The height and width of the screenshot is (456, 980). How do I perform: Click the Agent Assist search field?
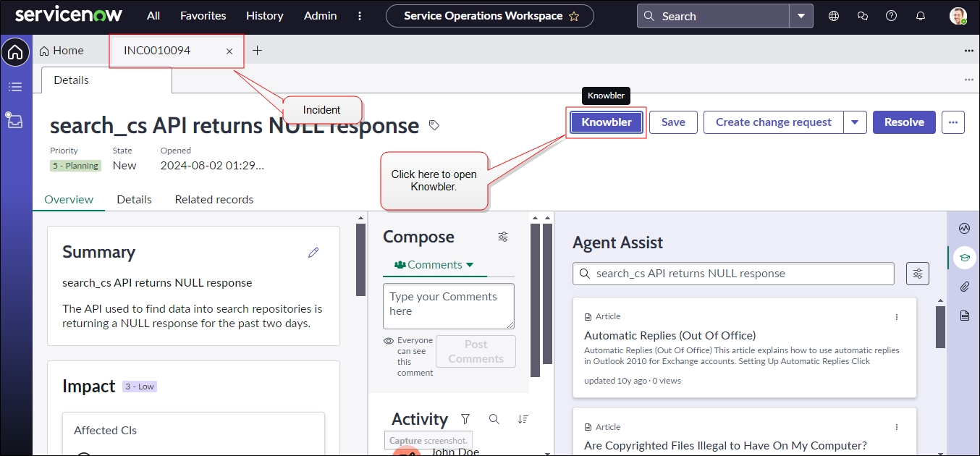click(733, 274)
